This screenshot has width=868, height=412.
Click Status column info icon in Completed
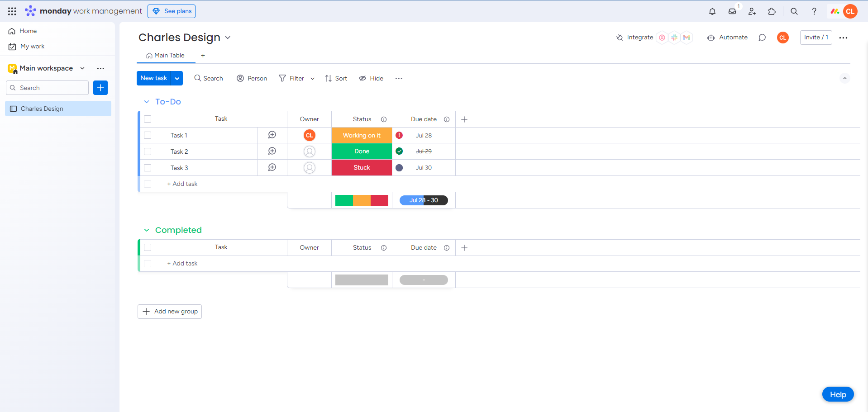pyautogui.click(x=384, y=248)
